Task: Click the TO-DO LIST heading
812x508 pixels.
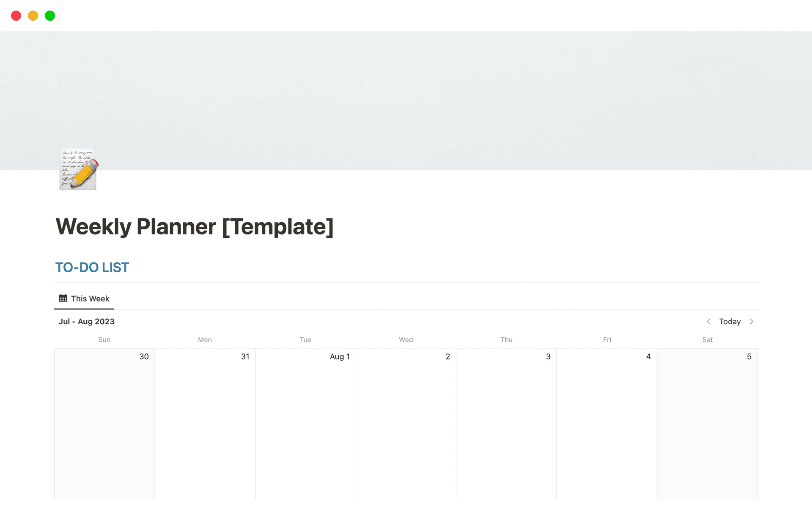Action: (92, 267)
